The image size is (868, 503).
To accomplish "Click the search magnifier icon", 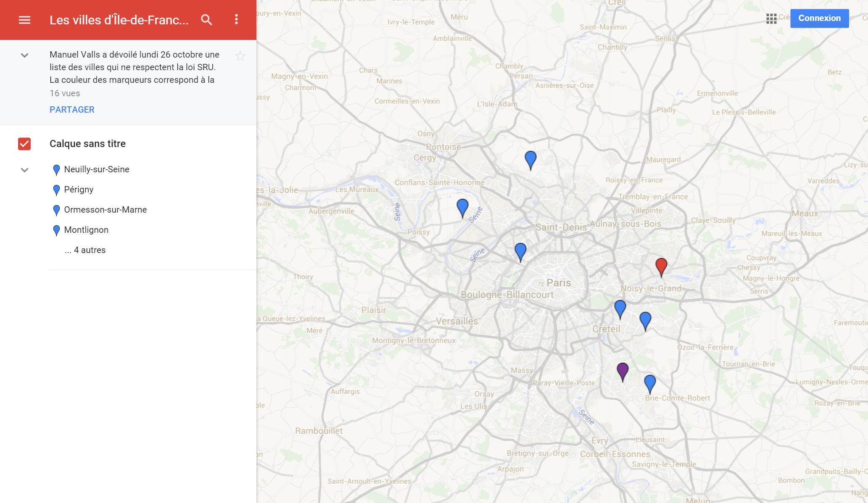I will click(206, 20).
